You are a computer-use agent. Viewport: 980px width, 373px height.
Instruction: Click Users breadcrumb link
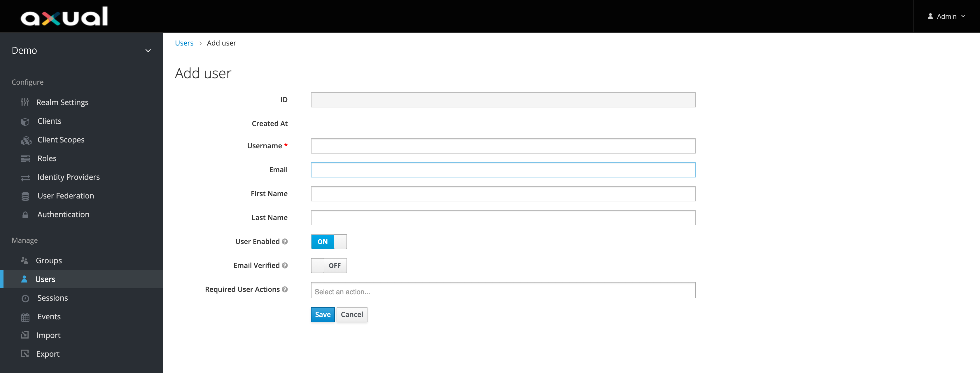coord(184,43)
